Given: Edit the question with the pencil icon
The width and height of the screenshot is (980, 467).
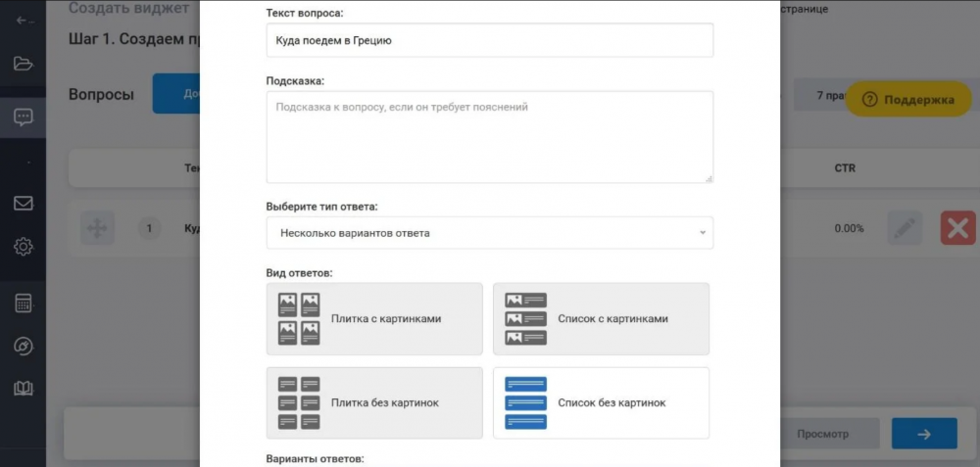Looking at the screenshot, I should (905, 228).
